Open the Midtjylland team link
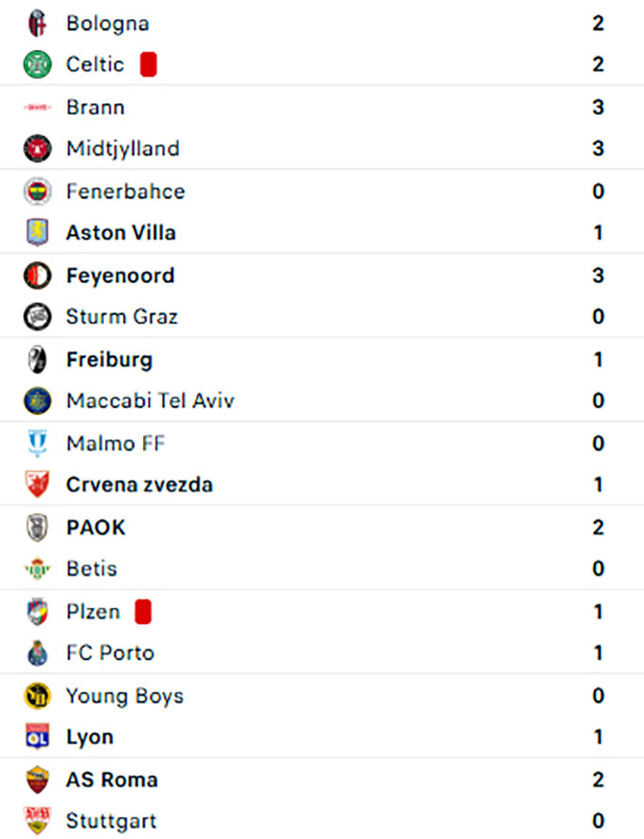The image size is (644, 839). [x=122, y=149]
